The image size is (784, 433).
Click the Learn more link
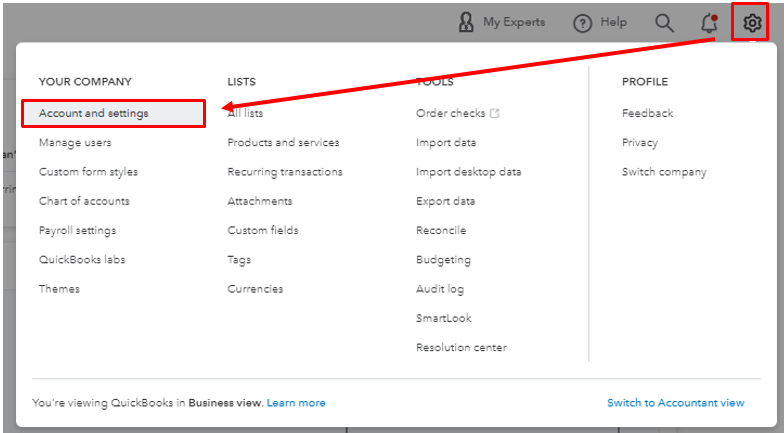[x=296, y=403]
